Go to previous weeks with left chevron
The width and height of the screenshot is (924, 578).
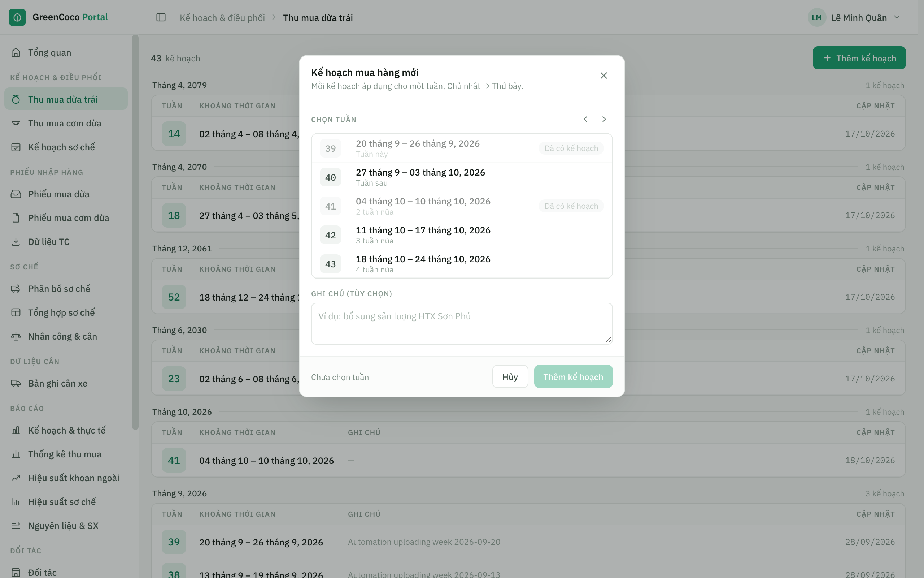tap(585, 119)
